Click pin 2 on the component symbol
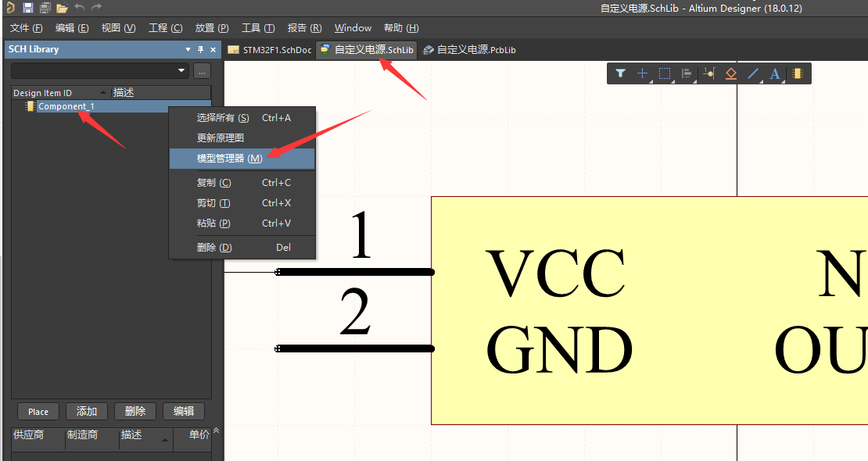 [354, 348]
